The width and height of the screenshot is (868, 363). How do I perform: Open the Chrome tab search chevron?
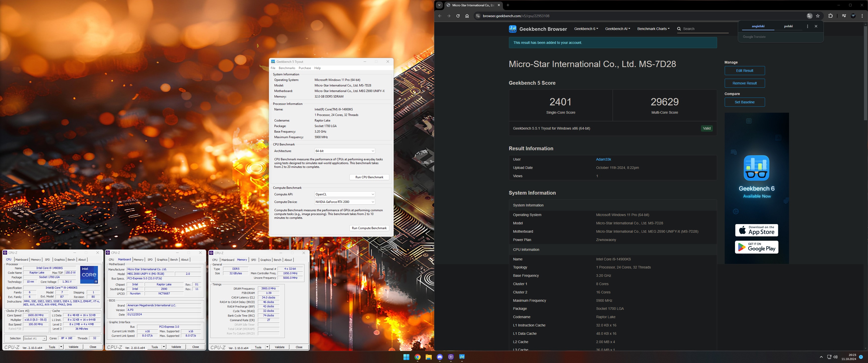pyautogui.click(x=439, y=5)
